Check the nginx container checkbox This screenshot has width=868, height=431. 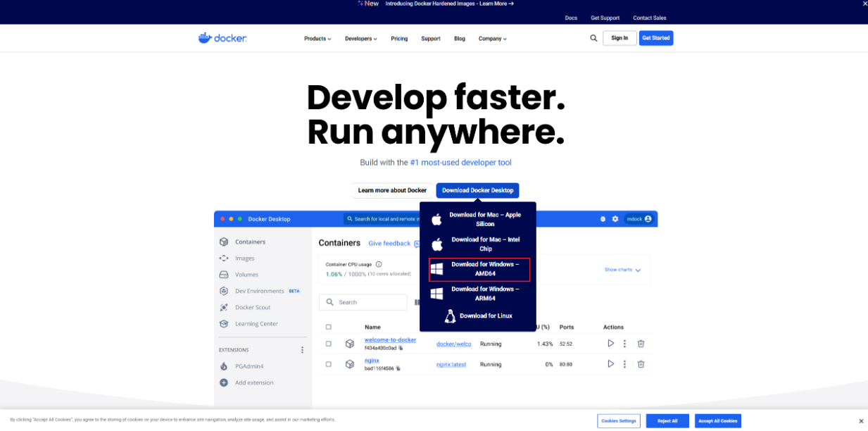(328, 364)
